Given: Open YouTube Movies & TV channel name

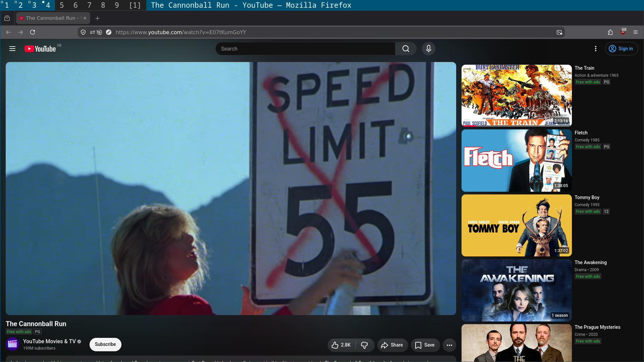Looking at the screenshot, I should click(x=49, y=341).
